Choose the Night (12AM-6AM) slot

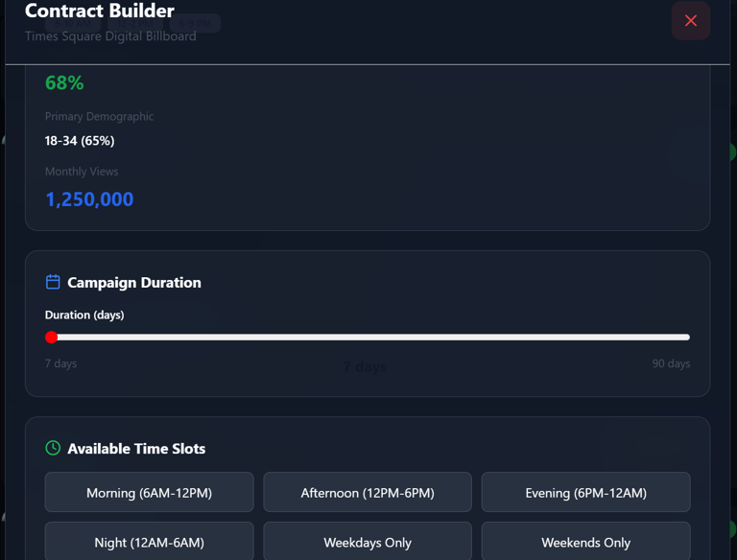pos(149,542)
